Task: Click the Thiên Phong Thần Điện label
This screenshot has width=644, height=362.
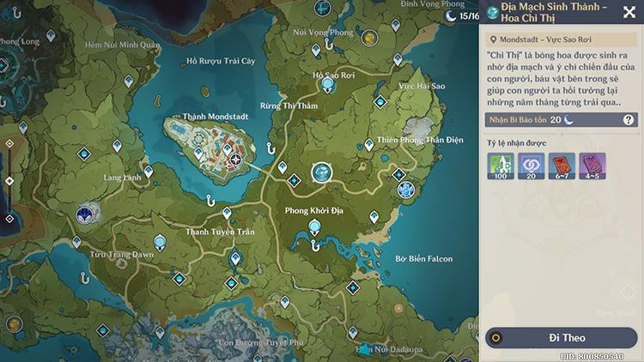Action: click(x=420, y=140)
